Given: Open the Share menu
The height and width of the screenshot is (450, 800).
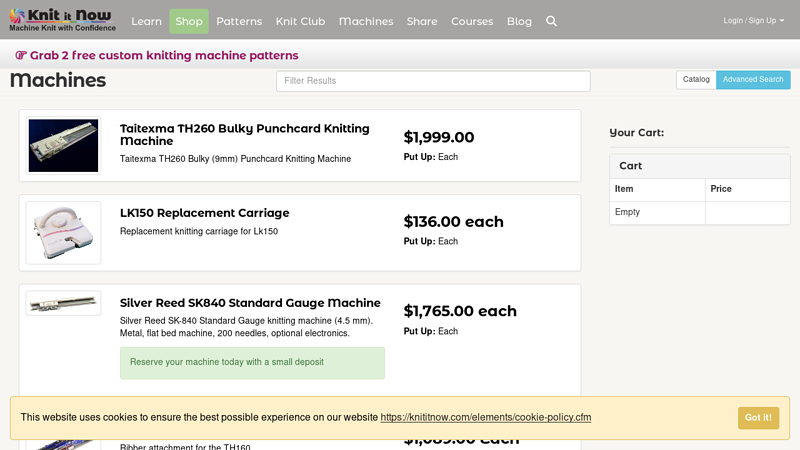Looking at the screenshot, I should click(x=422, y=21).
